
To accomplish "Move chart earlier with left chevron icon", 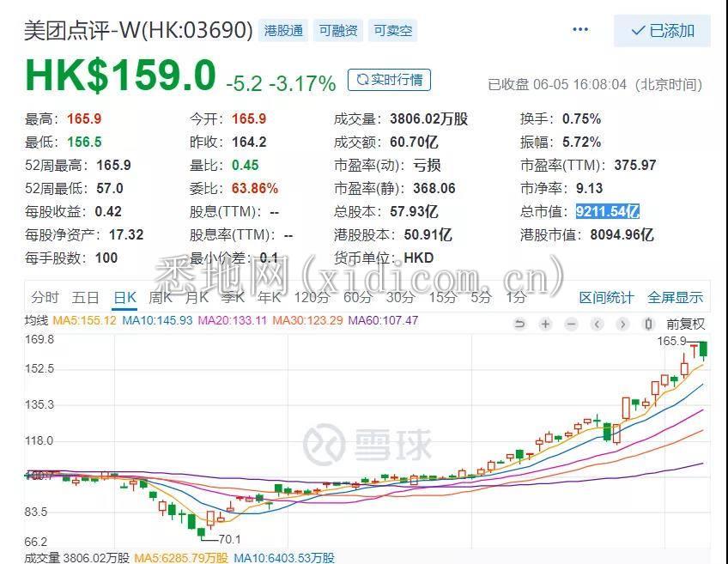I will [x=597, y=324].
